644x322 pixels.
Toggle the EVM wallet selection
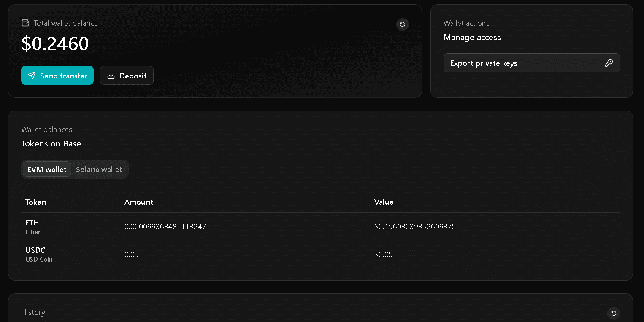pos(47,169)
